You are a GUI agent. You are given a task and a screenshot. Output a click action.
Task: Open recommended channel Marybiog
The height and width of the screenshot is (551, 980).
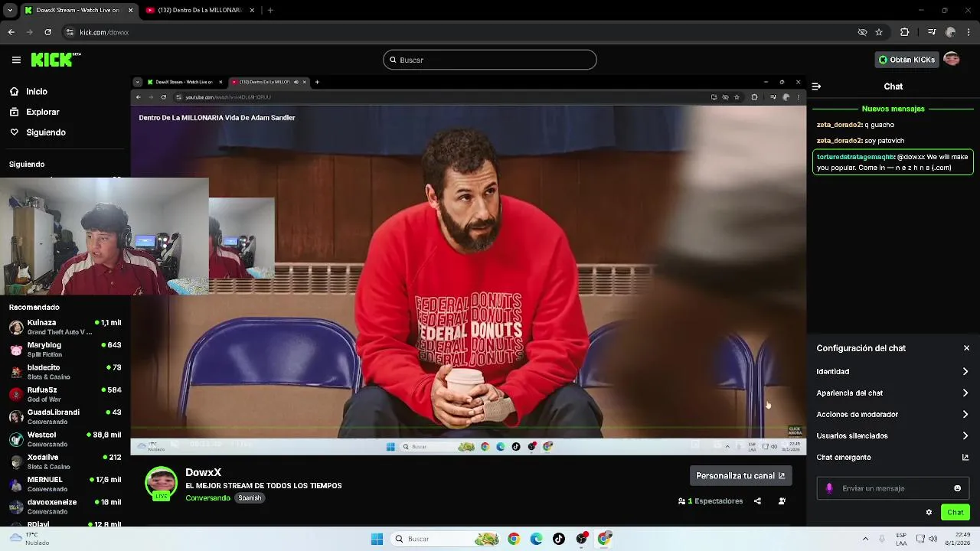coord(65,349)
